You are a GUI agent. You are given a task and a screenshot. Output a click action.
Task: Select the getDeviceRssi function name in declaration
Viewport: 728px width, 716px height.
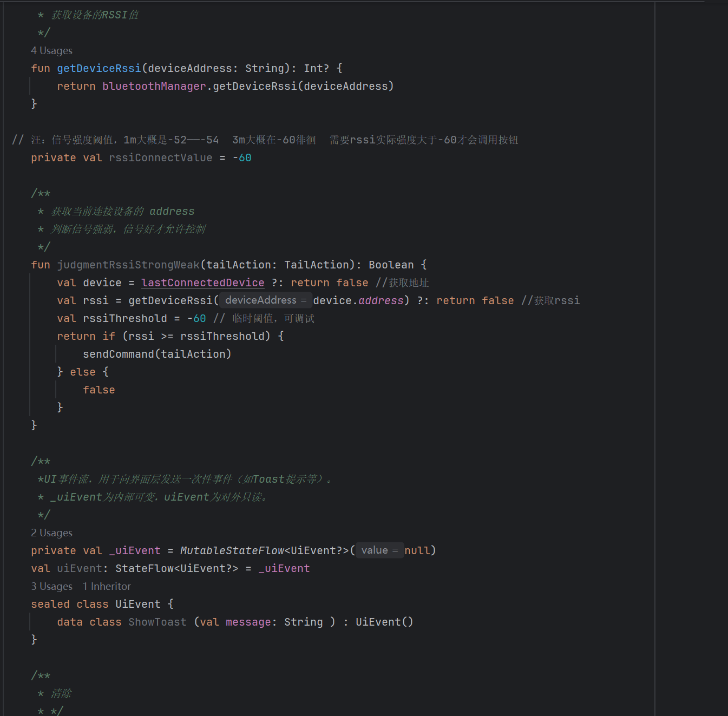coord(99,68)
